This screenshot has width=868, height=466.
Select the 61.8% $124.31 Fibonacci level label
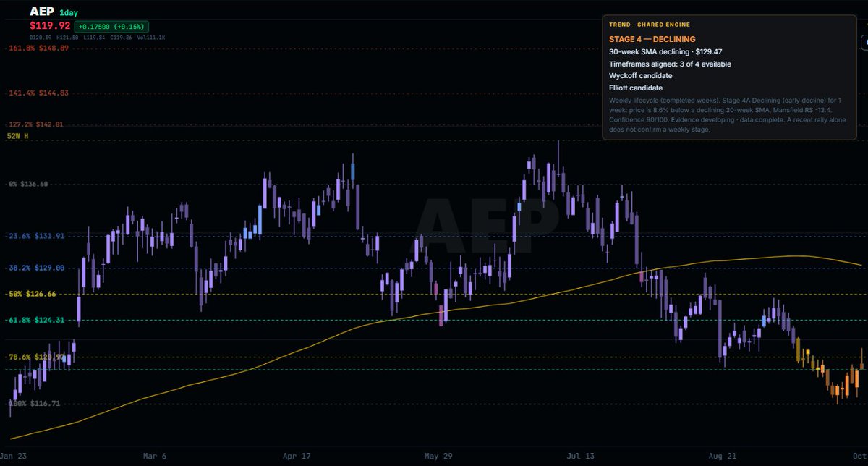pos(37,321)
